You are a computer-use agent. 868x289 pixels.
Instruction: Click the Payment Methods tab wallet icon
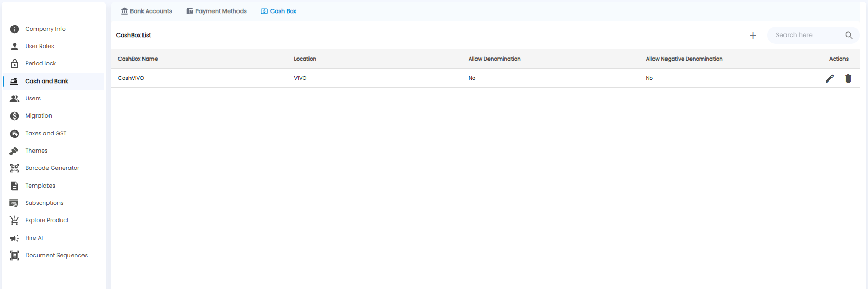190,11
